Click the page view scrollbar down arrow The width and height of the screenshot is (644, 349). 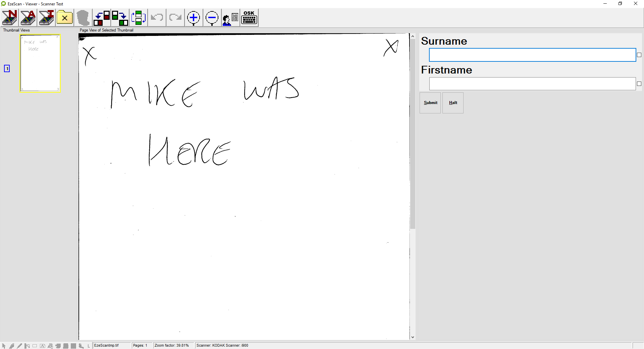tap(413, 337)
